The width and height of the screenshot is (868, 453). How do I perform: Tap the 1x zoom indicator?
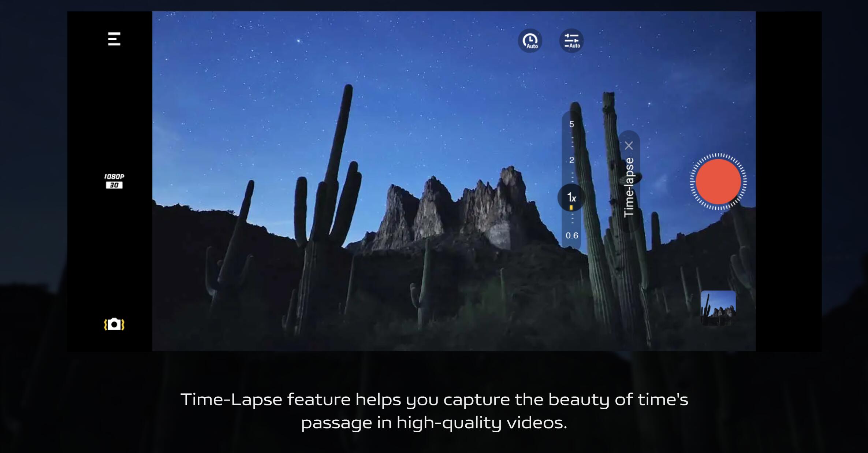[x=571, y=198]
